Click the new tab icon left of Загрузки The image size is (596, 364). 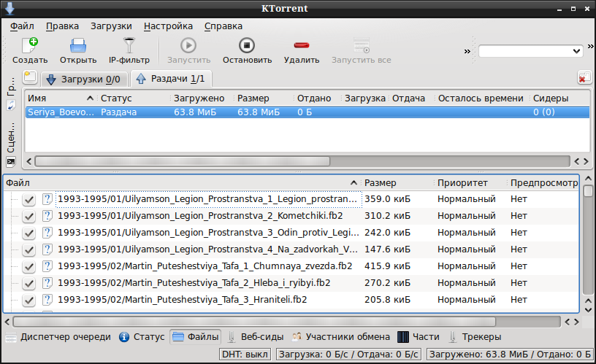(x=30, y=77)
